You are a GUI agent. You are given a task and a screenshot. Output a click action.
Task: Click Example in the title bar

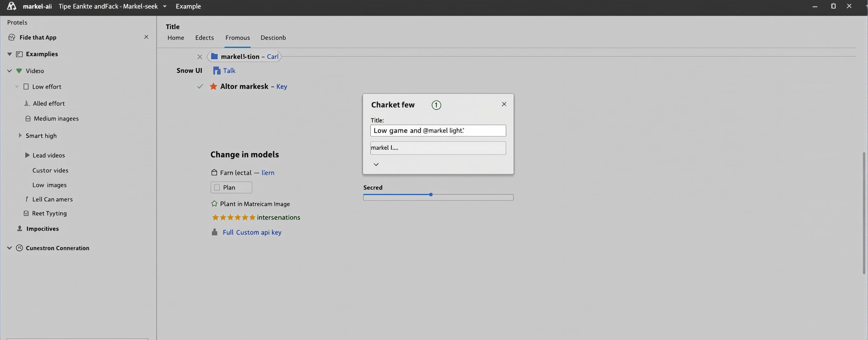188,6
